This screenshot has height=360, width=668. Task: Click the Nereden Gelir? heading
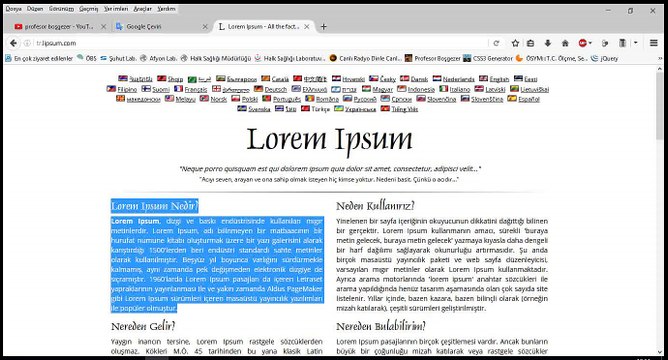click(143, 326)
